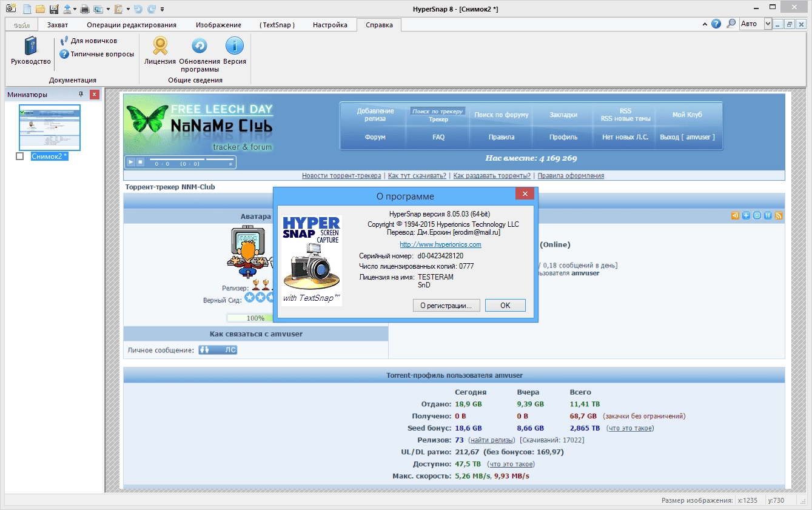Confirm the About dialog with OK
The height and width of the screenshot is (510, 812).
tap(505, 306)
